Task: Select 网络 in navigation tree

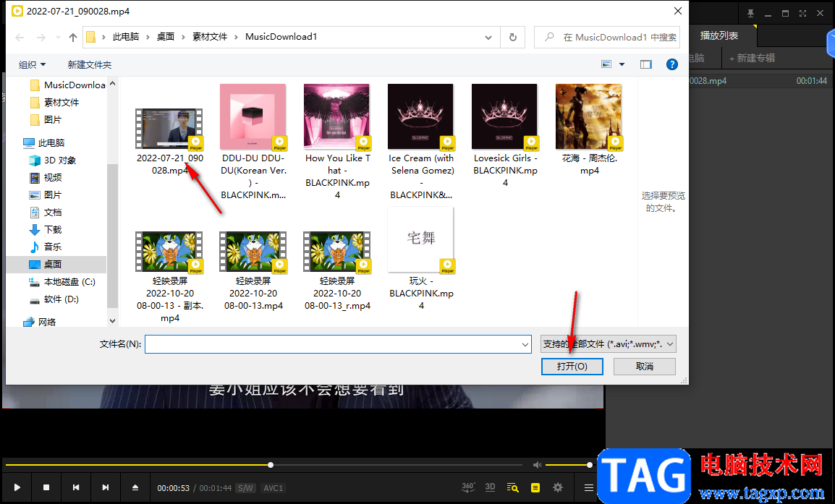Action: point(41,322)
